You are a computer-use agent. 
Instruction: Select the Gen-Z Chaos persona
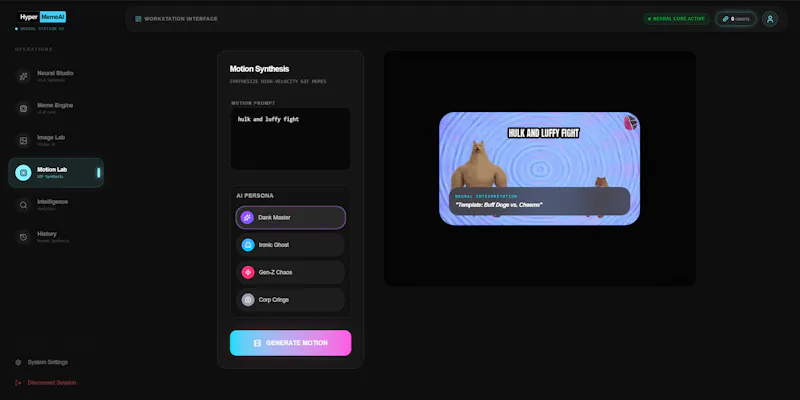tap(290, 272)
